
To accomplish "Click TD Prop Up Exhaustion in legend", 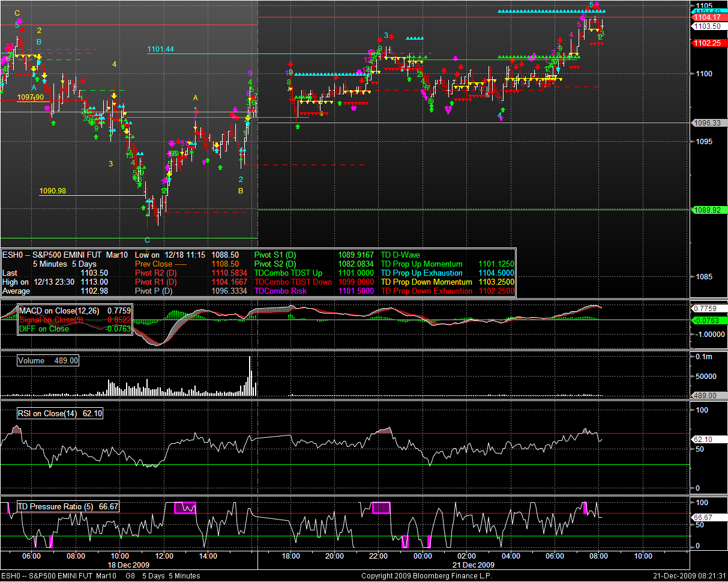I will point(421,273).
